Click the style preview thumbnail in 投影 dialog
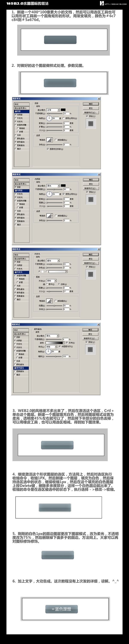This screenshot has height=644, width=129. 91,123
